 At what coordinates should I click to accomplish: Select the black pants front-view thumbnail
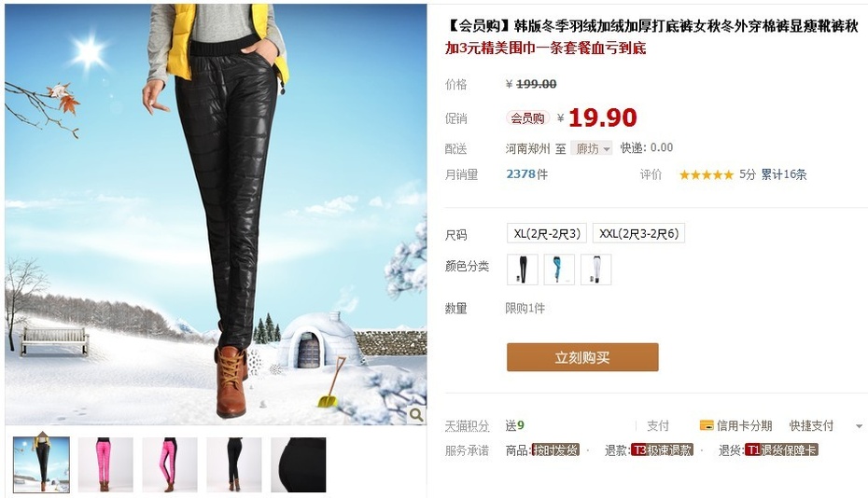pyautogui.click(x=234, y=464)
